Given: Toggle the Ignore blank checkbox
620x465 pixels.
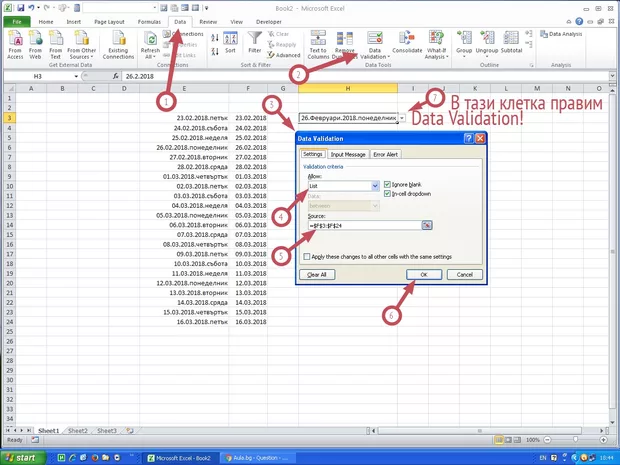Looking at the screenshot, I should click(389, 185).
